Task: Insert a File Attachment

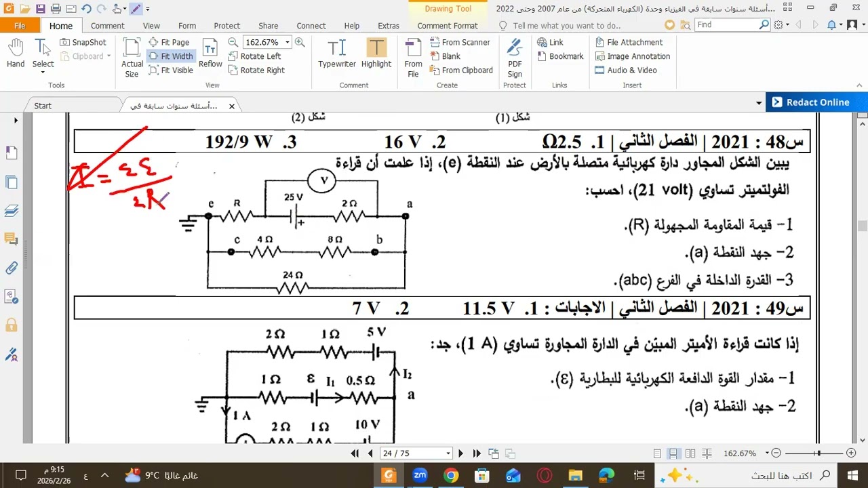Action: (x=629, y=42)
